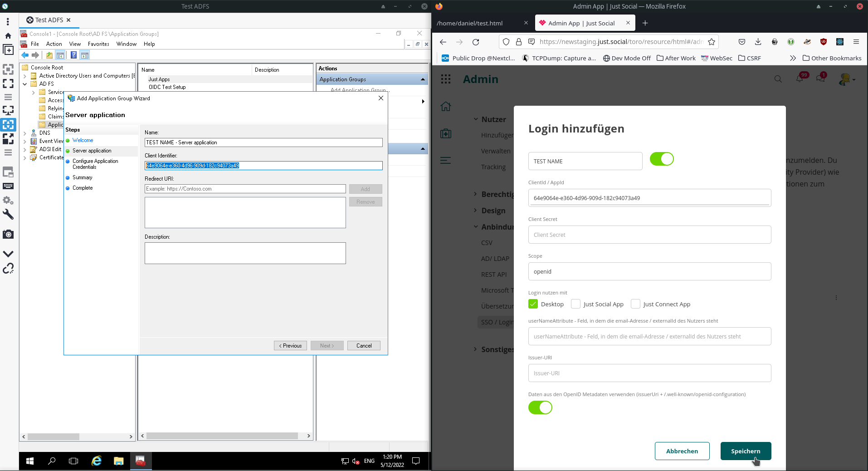The image size is (868, 471).
Task: Switch to the /home/daniel/test.html tab
Action: (x=482, y=23)
